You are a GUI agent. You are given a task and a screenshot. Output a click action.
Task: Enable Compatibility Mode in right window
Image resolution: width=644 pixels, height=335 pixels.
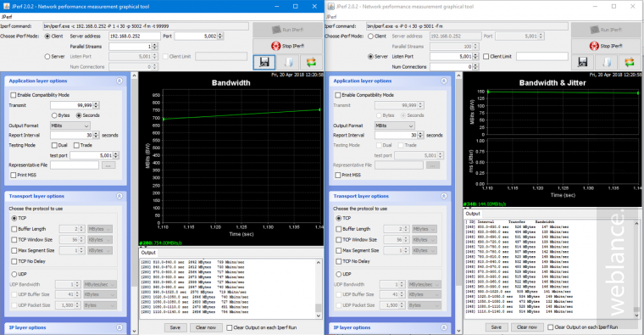pos(337,95)
